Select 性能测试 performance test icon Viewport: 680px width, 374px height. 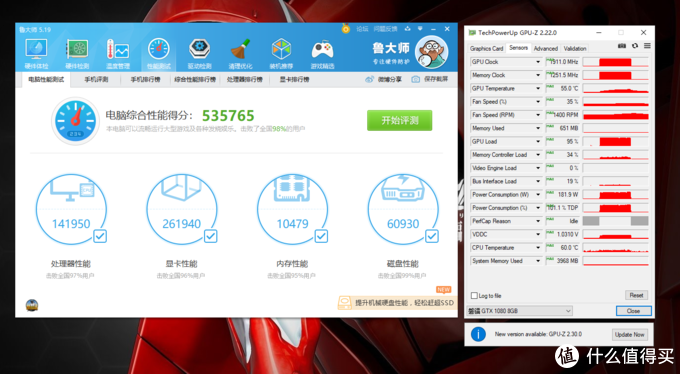[x=159, y=53]
